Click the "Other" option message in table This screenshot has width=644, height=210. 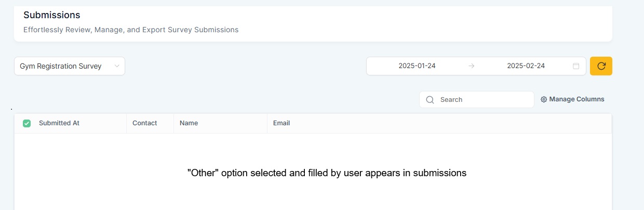pyautogui.click(x=327, y=173)
